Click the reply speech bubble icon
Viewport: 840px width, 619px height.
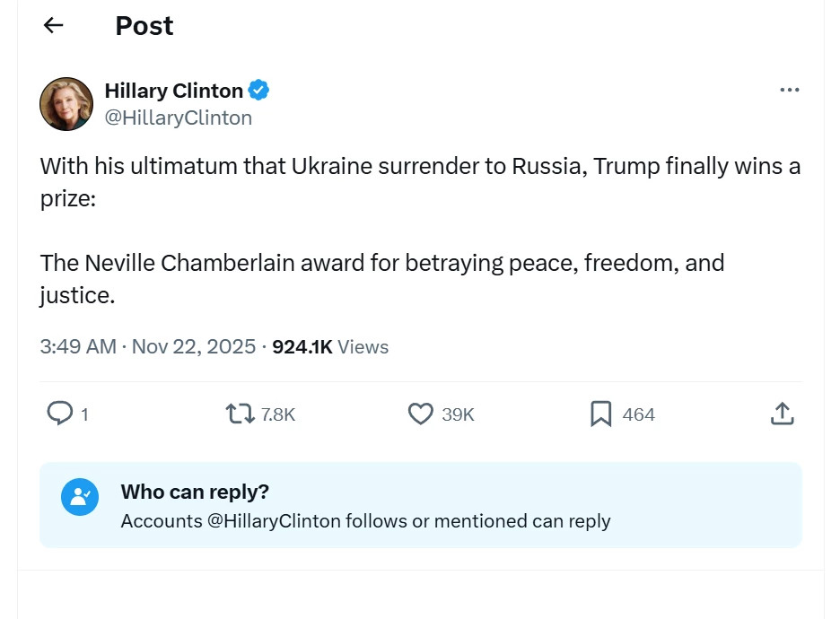point(59,414)
